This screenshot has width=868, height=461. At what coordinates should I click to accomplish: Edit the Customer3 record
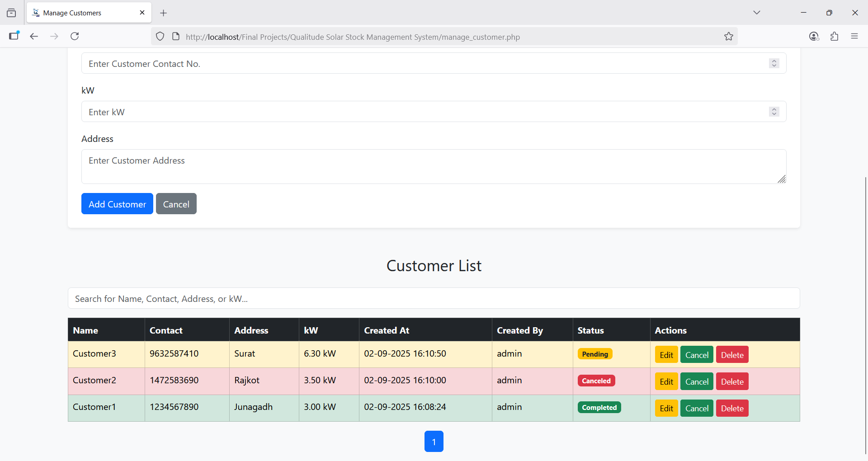click(666, 355)
